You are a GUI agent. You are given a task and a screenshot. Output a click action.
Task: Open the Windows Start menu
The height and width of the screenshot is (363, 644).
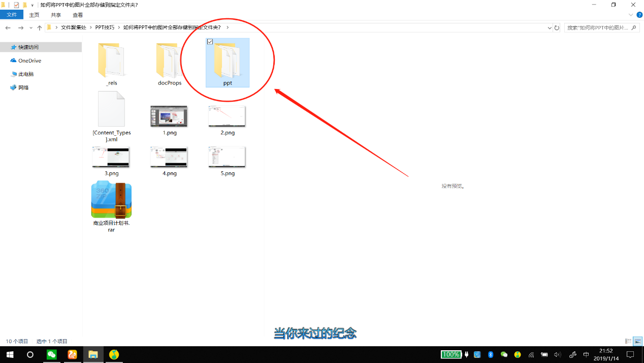(x=10, y=354)
